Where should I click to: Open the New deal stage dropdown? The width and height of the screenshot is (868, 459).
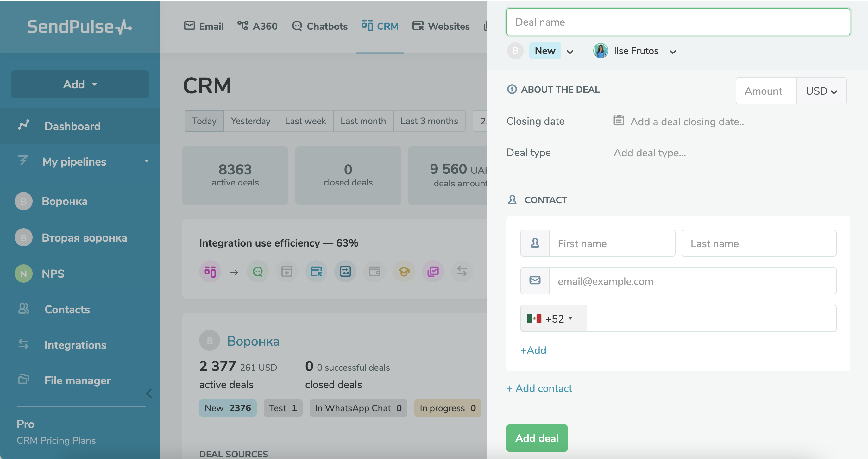(569, 52)
